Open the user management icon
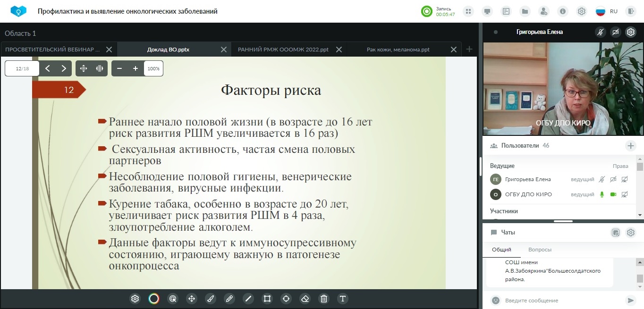 click(x=544, y=11)
